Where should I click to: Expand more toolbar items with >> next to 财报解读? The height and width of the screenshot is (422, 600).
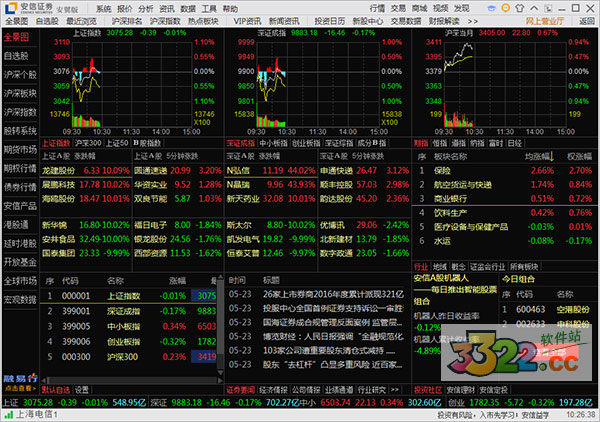[x=473, y=21]
